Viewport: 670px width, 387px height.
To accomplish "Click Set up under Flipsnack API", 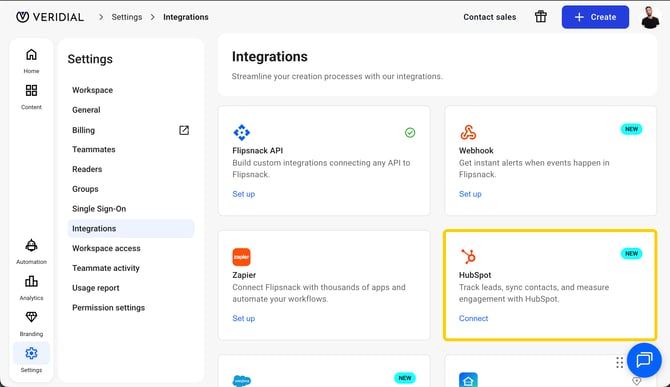I will (x=244, y=194).
